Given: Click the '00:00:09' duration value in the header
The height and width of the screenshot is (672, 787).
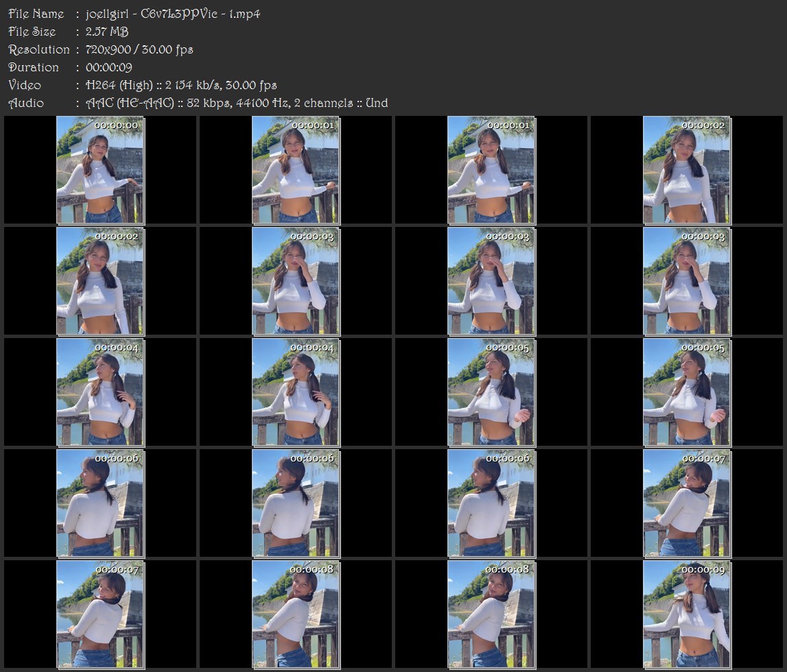Looking at the screenshot, I should point(108,67).
